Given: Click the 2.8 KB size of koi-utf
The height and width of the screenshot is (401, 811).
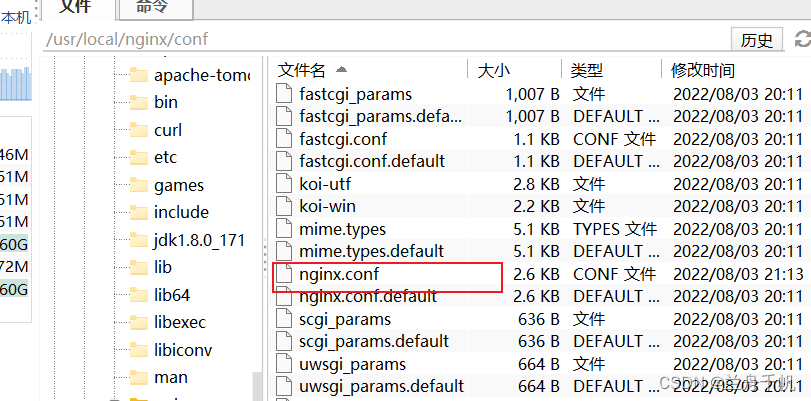Looking at the screenshot, I should pyautogui.click(x=536, y=184).
